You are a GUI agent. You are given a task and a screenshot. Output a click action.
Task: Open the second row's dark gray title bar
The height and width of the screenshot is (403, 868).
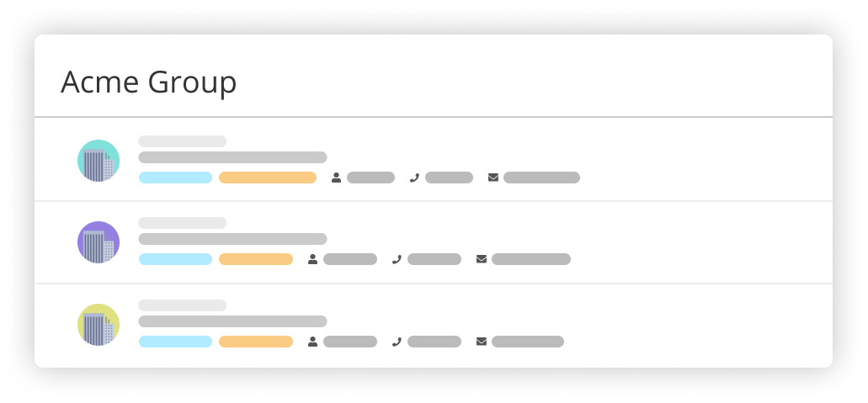tap(232, 239)
